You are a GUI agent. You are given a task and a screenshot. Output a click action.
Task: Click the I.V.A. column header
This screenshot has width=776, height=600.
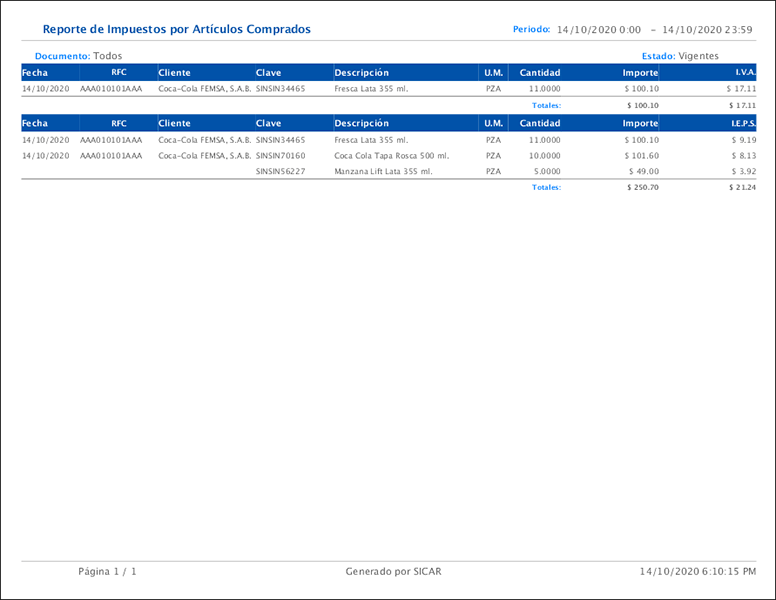pos(743,73)
